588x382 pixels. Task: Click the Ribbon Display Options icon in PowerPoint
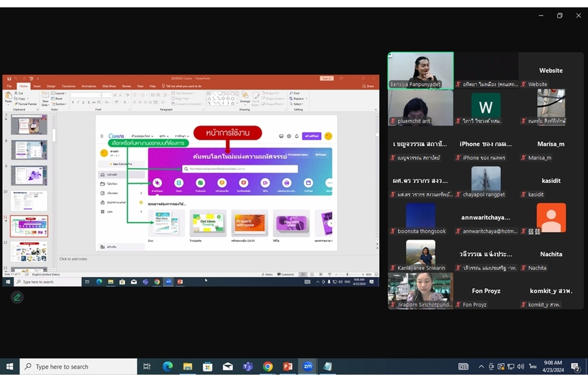(341, 78)
